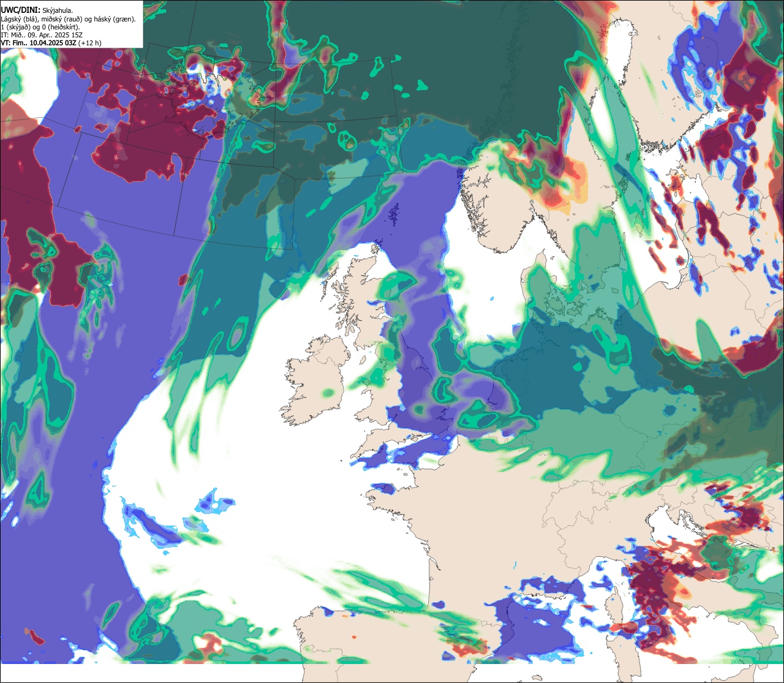Click the '(+12 h)' forecast offset text

click(x=90, y=43)
